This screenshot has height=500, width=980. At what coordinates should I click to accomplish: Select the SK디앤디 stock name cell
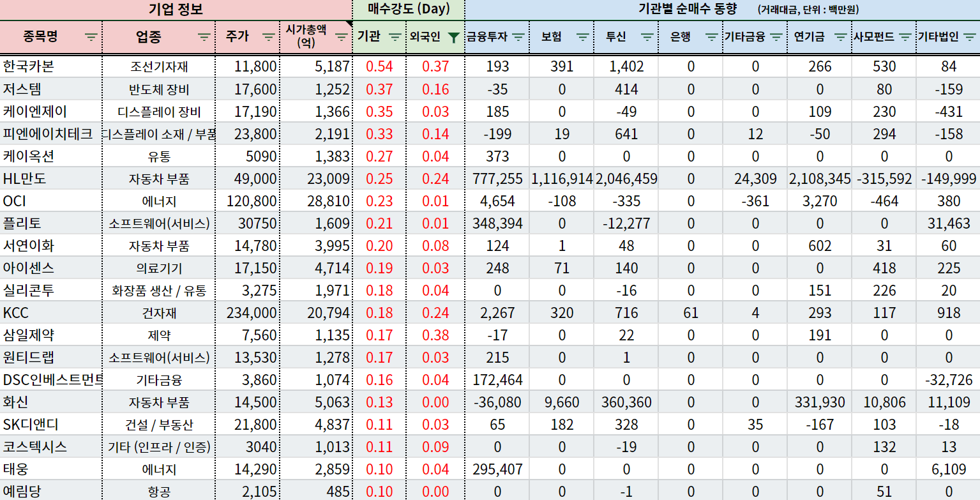51,424
